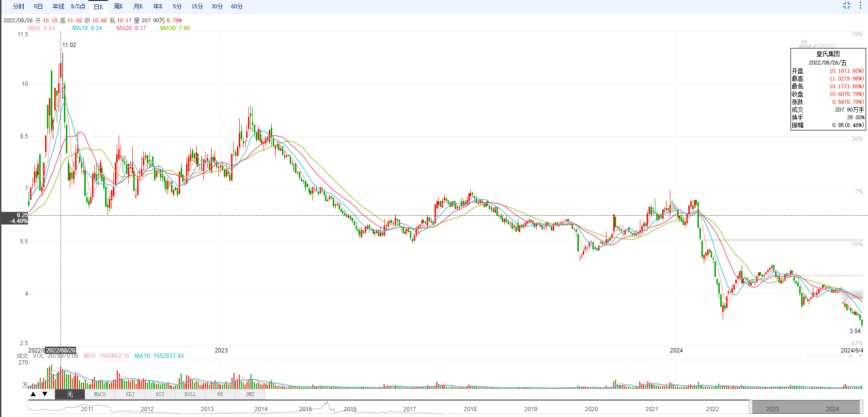Click the black up arrow beside indicators
The height and width of the screenshot is (417, 868).
click(x=33, y=394)
